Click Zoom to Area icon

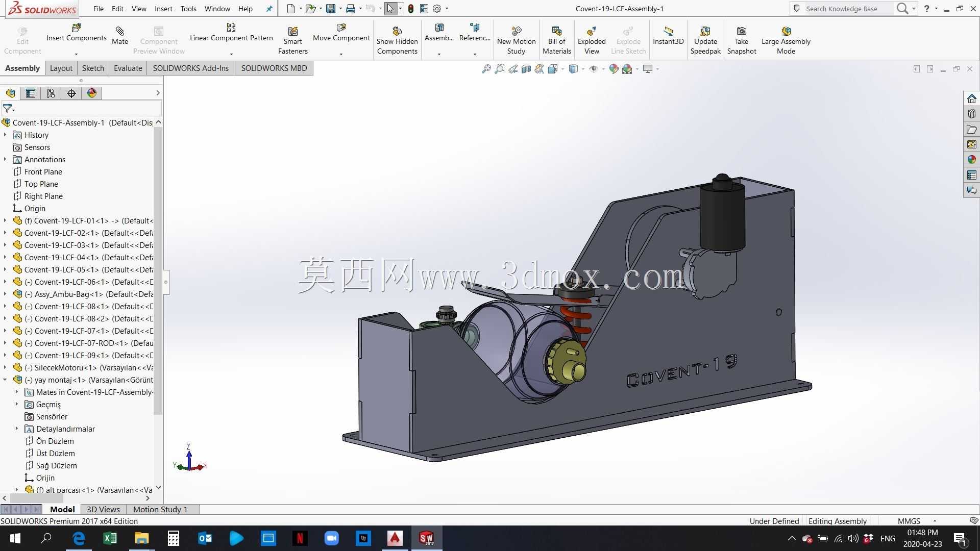pos(500,69)
